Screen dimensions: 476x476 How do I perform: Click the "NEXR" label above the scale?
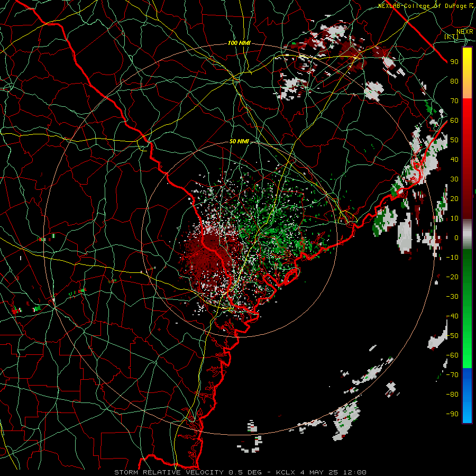pos(465,31)
